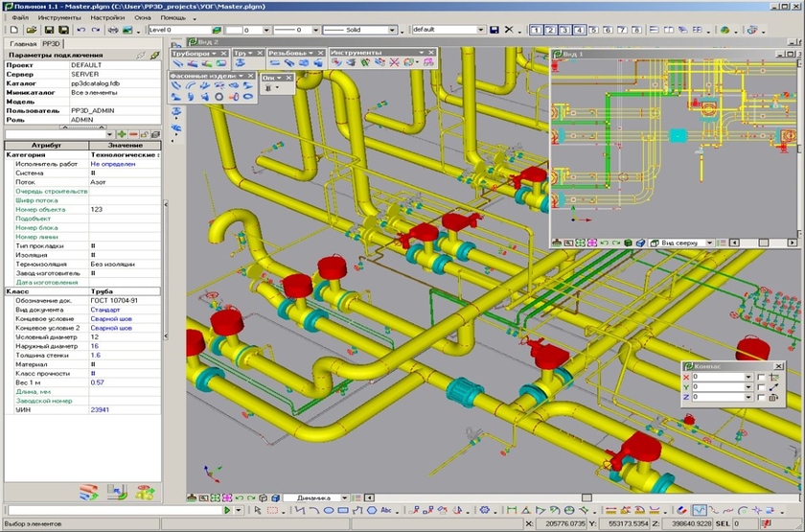Open the Инструменты menu
The width and height of the screenshot is (805, 532).
(59, 17)
